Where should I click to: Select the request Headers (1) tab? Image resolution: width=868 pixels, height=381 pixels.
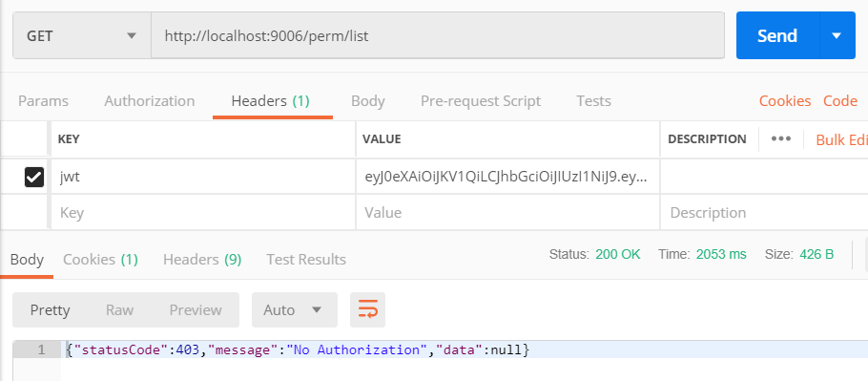pos(271,101)
